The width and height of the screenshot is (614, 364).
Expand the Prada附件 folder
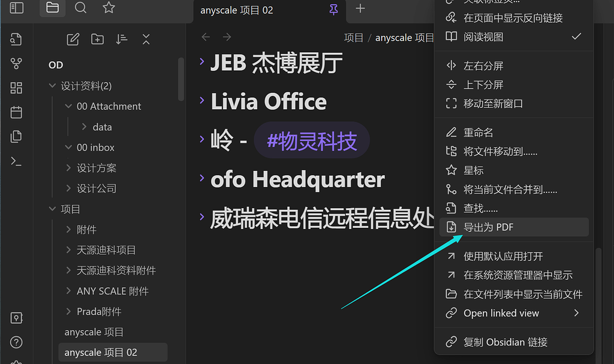tap(68, 311)
